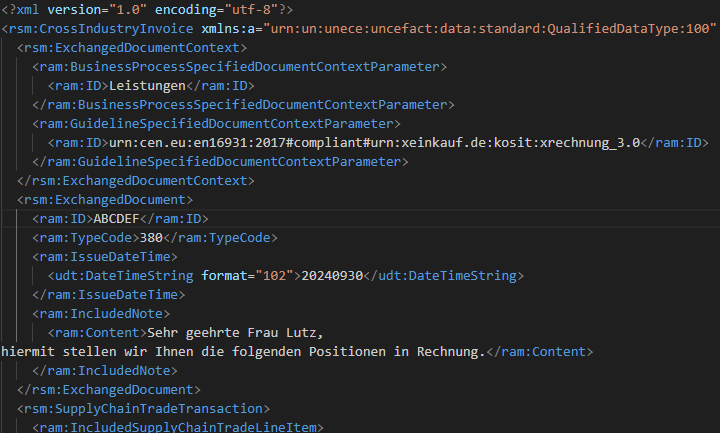Click the xml version declaration value "1.0"
Viewport: 720px width, 433px height.
click(x=126, y=10)
